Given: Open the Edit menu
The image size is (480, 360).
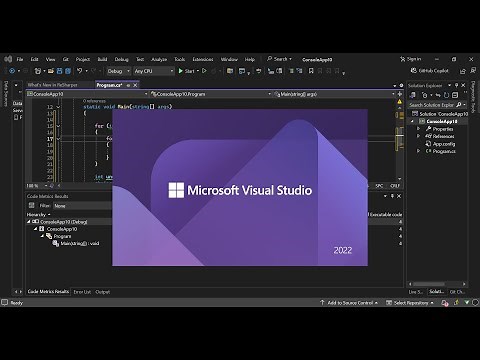Looking at the screenshot, I should pos(34,59).
